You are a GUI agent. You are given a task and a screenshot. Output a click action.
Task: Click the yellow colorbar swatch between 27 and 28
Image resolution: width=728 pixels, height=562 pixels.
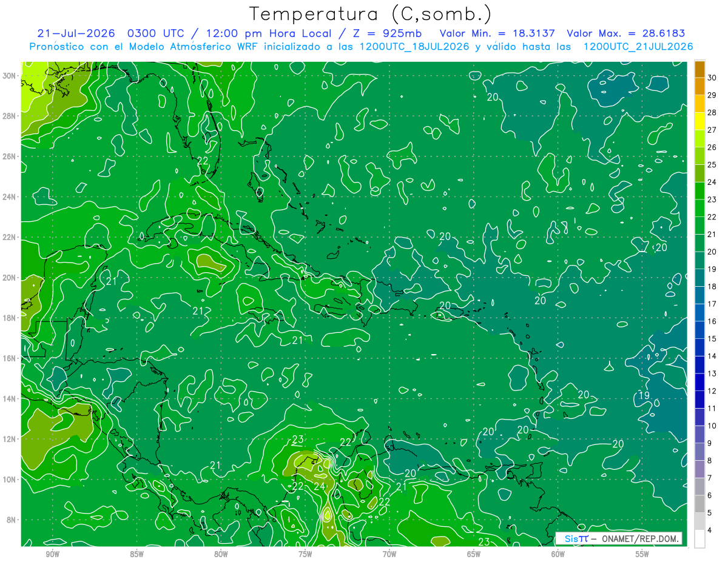[x=699, y=121]
